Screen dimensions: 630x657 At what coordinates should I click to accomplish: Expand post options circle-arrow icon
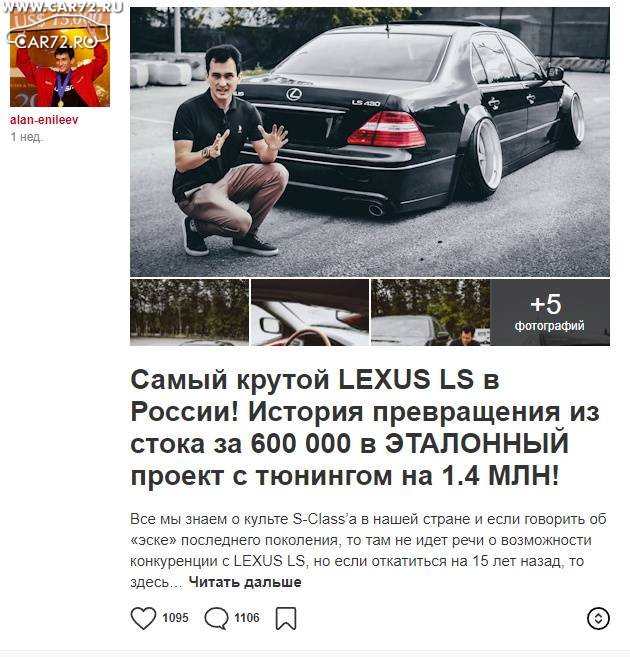[x=598, y=618]
